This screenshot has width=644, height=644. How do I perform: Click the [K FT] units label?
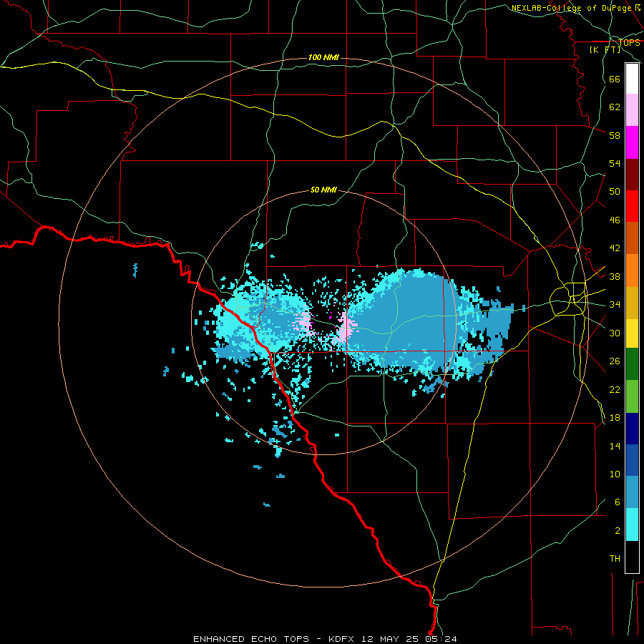(605, 49)
